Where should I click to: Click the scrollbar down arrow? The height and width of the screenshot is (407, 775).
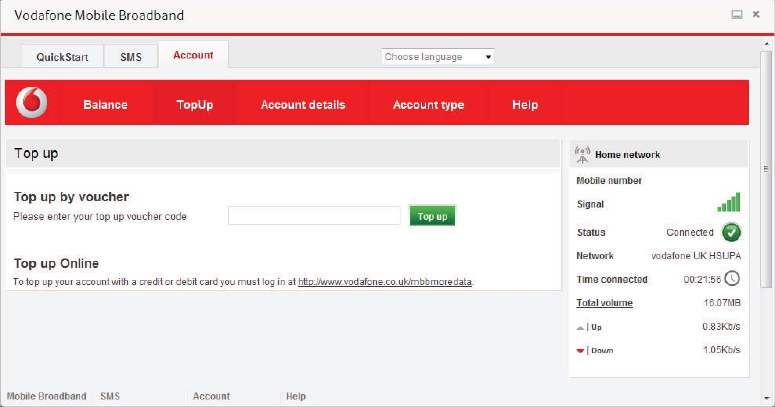point(767,398)
